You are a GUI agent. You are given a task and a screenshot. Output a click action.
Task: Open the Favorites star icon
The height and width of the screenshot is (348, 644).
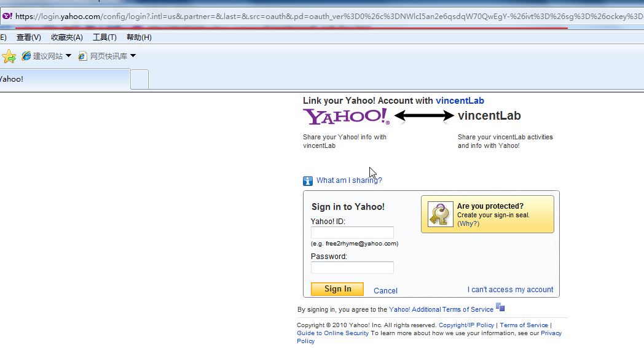(x=9, y=56)
